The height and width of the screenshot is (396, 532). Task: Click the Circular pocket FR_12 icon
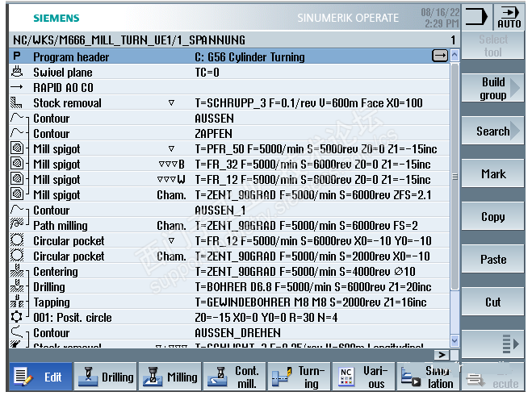click(17, 240)
